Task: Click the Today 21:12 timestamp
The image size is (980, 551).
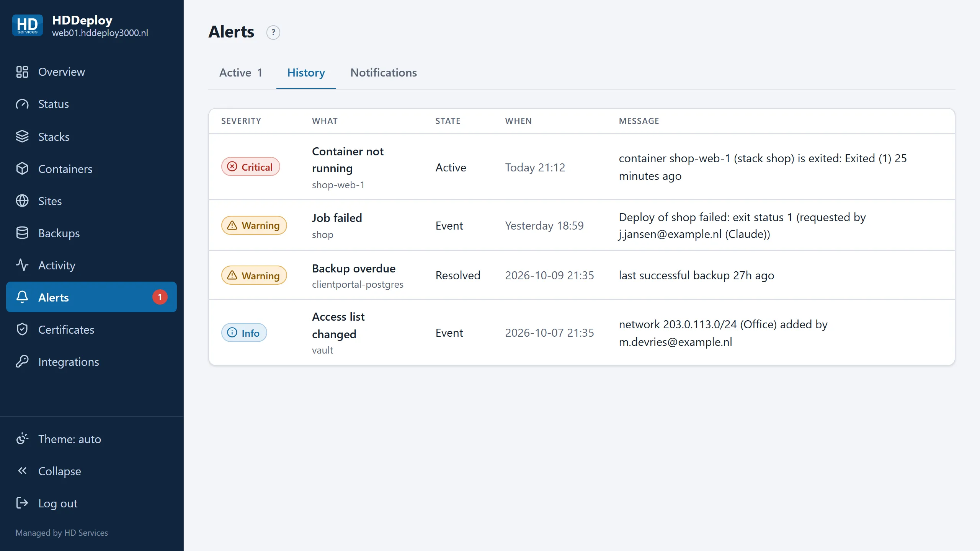Action: pyautogui.click(x=535, y=167)
